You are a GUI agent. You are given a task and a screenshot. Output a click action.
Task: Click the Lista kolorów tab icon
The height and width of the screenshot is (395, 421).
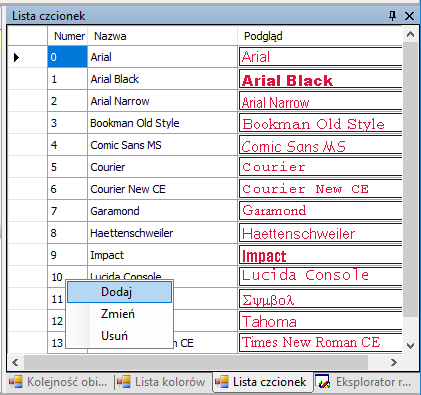click(123, 382)
